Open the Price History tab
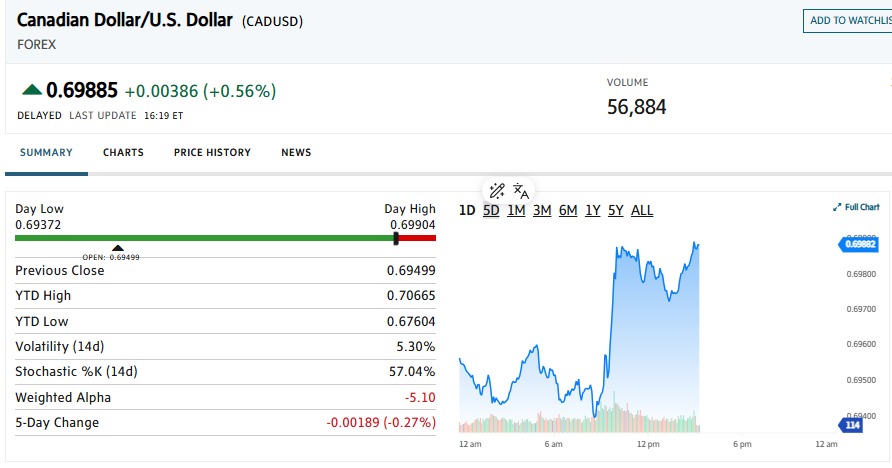892x468 pixels. [212, 153]
